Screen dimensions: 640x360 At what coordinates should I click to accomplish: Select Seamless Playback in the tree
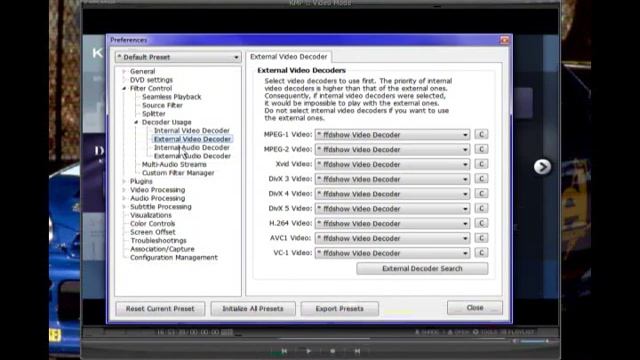point(171,97)
